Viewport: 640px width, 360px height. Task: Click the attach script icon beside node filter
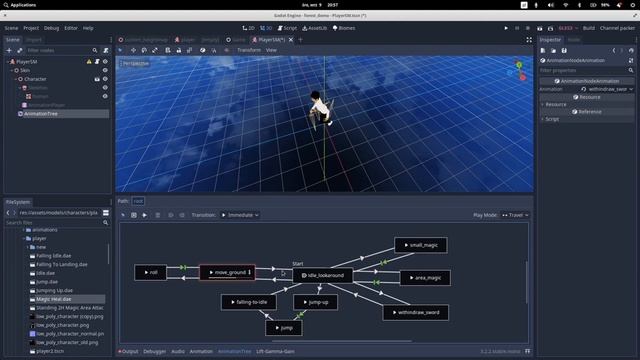pyautogui.click(x=106, y=50)
